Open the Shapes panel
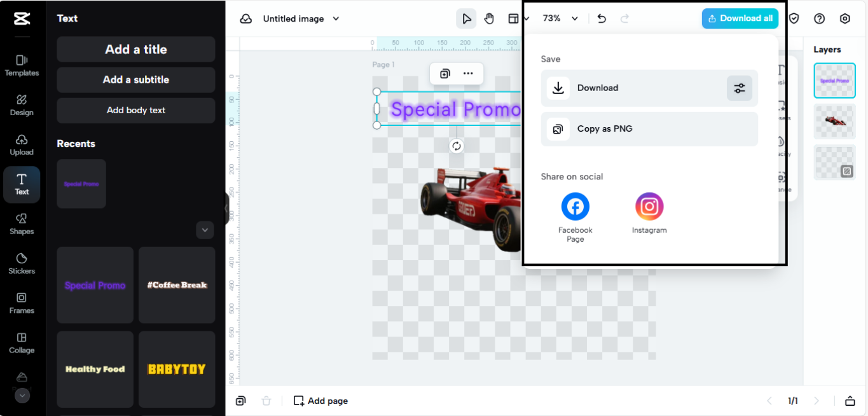 pos(22,224)
